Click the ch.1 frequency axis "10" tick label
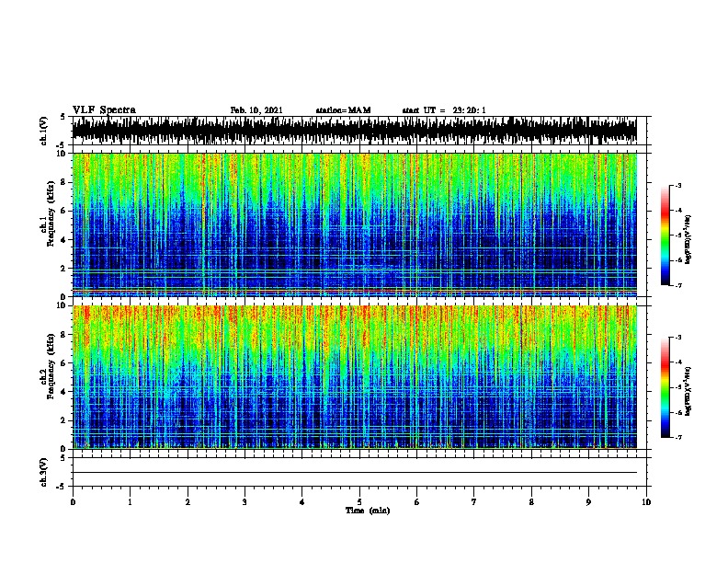Viewport: 728px width, 563px height. tap(62, 154)
